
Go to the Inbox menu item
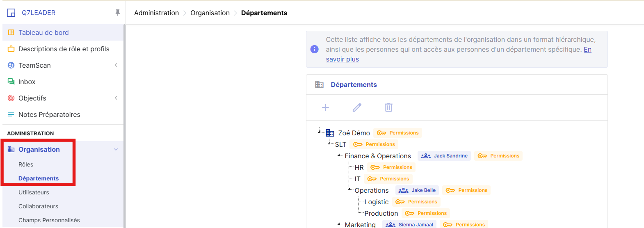coord(27,82)
